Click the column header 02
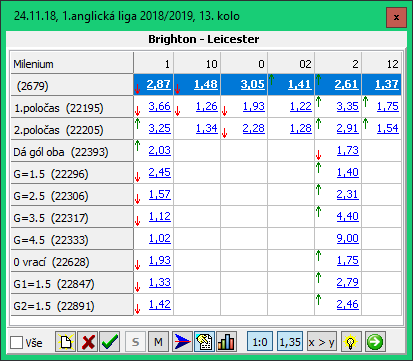 point(291,63)
